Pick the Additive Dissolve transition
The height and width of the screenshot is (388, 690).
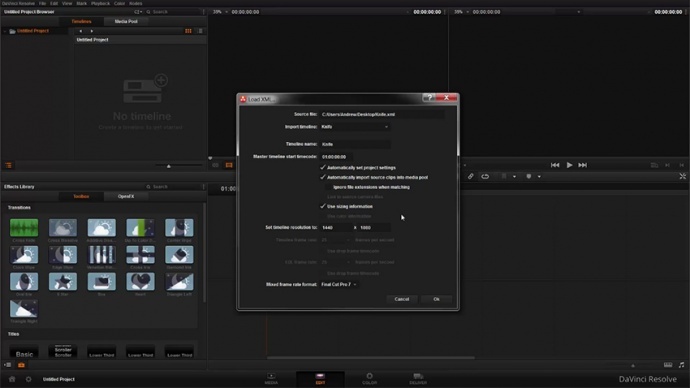(x=102, y=227)
